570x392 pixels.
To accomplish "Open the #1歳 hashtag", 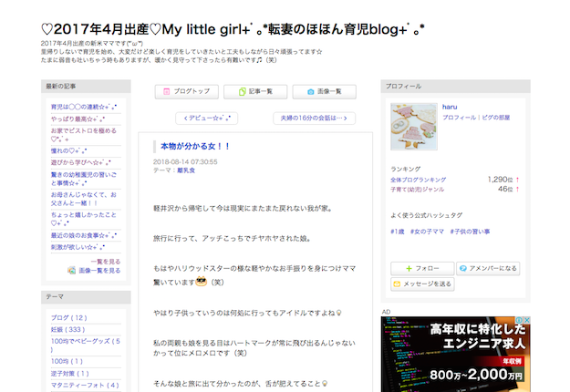I will pyautogui.click(x=398, y=232).
